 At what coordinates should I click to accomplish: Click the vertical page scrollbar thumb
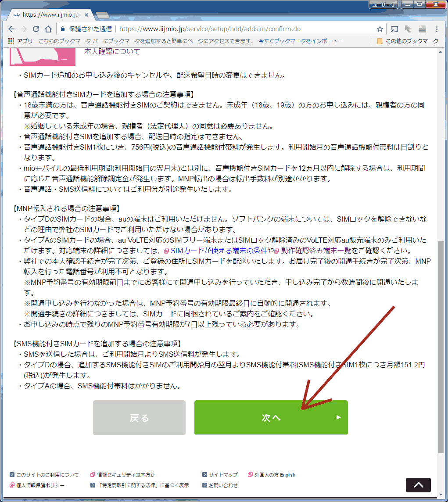[441, 347]
